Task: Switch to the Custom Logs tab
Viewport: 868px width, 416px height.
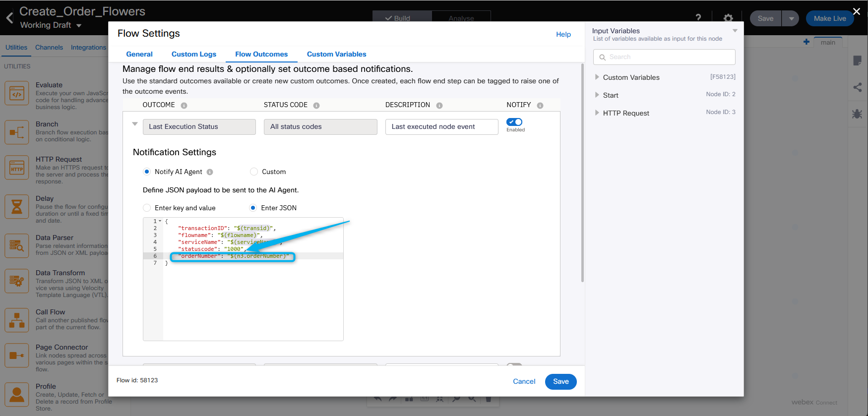Action: pos(194,54)
